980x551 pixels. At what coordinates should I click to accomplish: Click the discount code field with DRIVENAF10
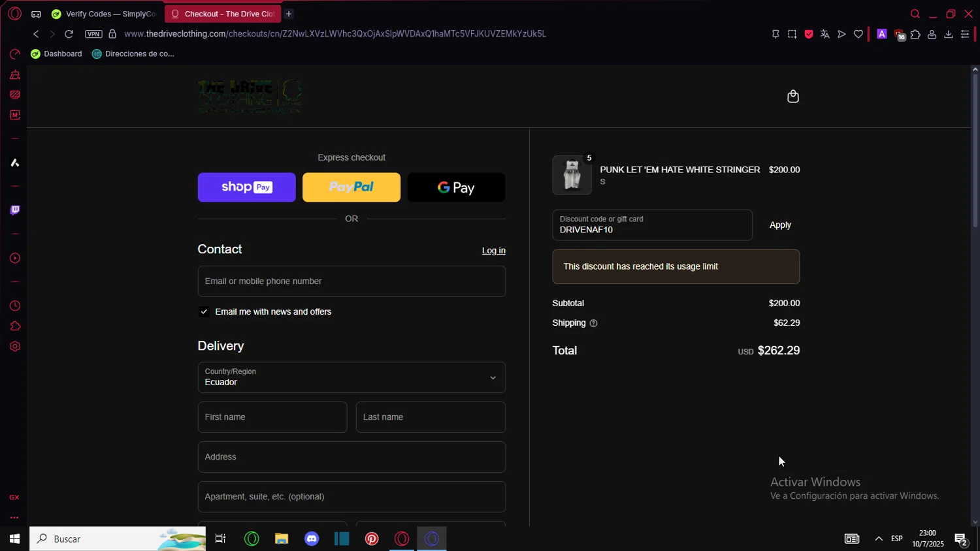point(652,225)
